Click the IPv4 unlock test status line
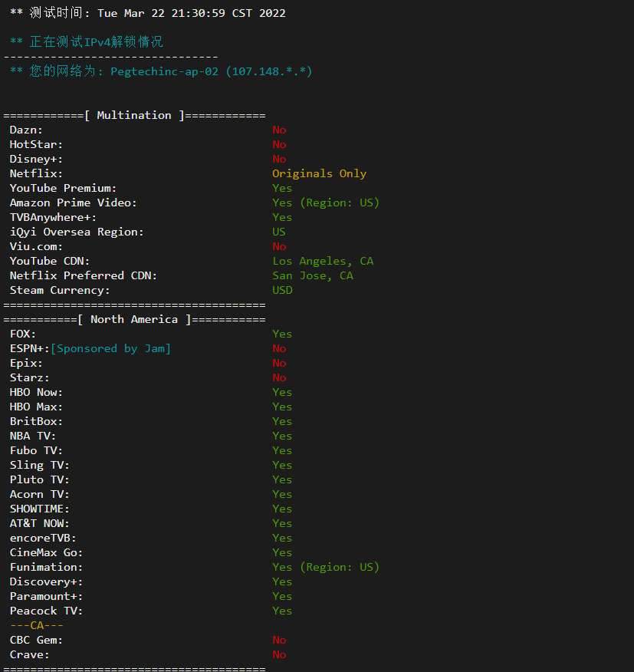Viewport: 634px width, 672px height. point(86,41)
